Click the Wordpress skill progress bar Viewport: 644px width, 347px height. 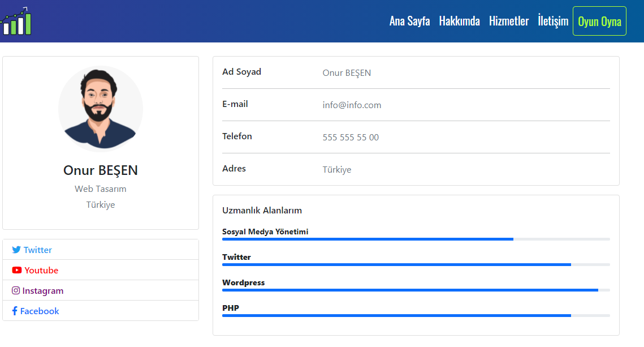pos(416,290)
